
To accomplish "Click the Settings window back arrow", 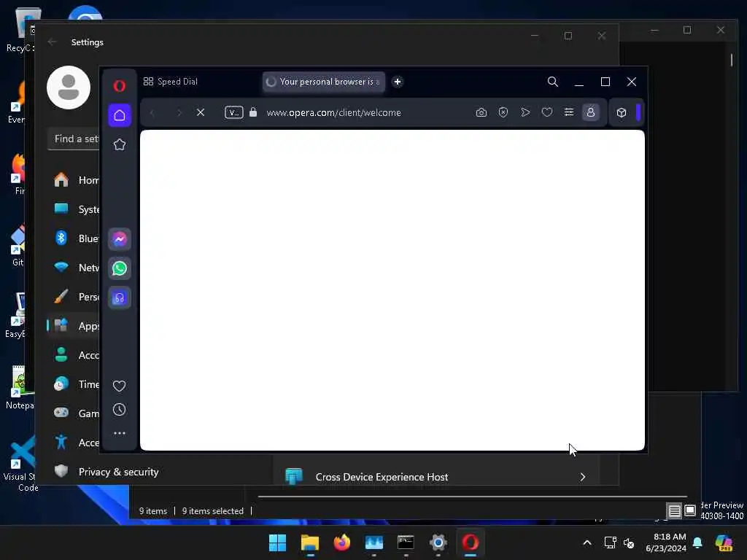I will pyautogui.click(x=52, y=42).
